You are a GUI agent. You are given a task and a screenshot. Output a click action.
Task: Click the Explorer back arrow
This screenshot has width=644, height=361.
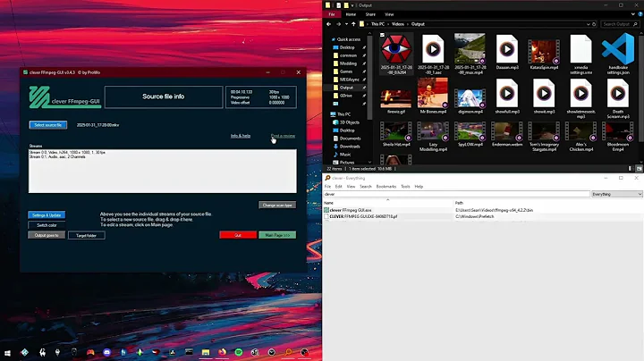click(328, 24)
